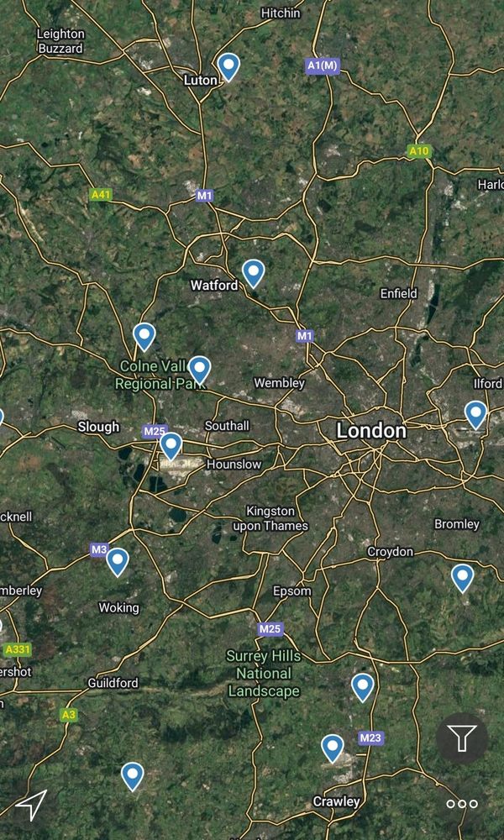The width and height of the screenshot is (504, 840).
Task: Select the pin near M23 above Crawley
Action: coord(332,748)
